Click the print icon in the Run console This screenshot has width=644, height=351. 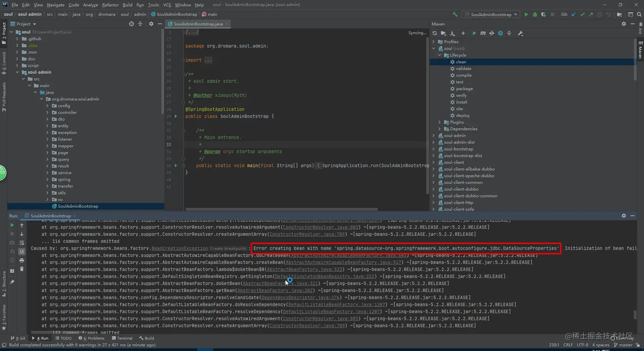pyautogui.click(x=22, y=260)
